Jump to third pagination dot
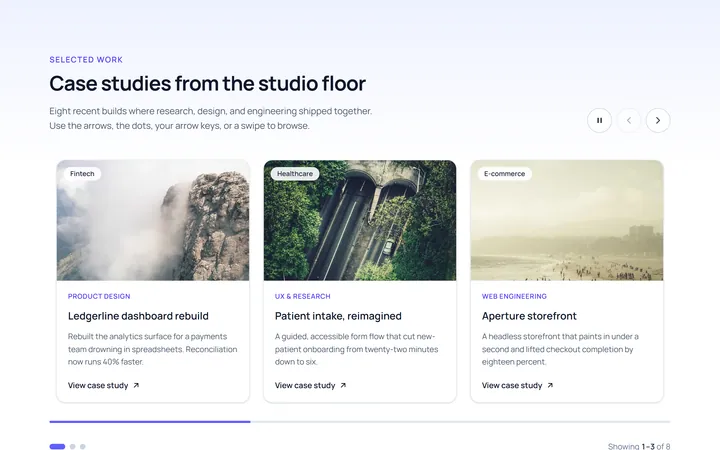This screenshot has width=720, height=450. (x=83, y=446)
